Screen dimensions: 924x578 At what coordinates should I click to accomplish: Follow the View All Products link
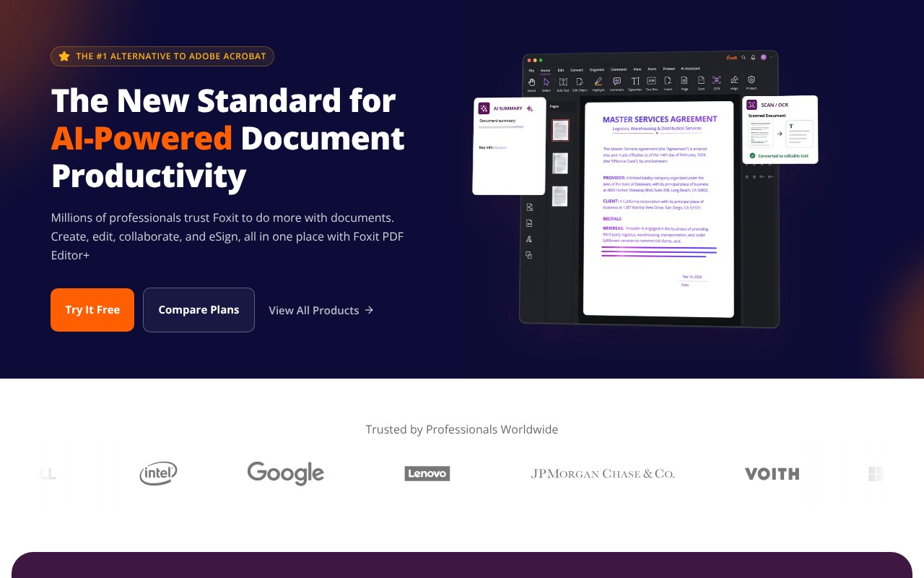tap(321, 310)
